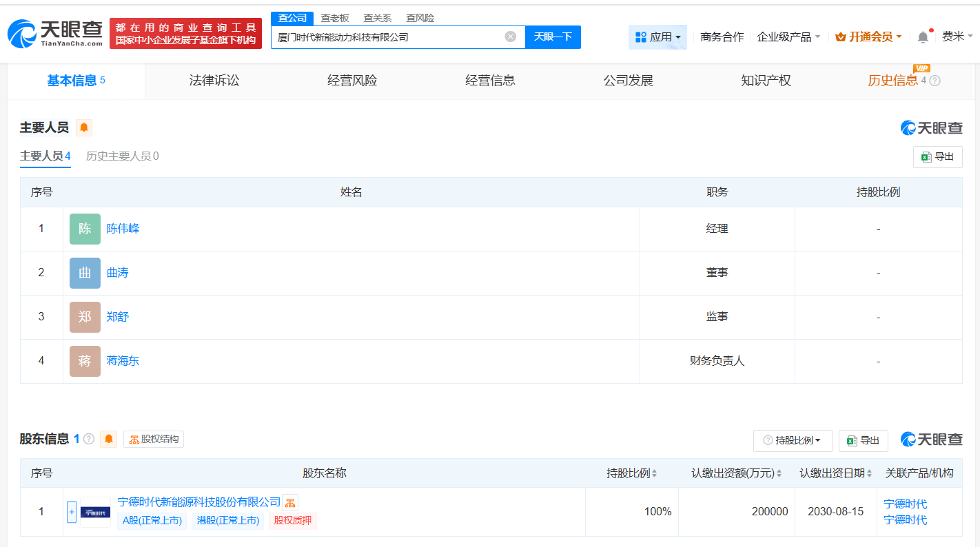Clear the search box with the × icon
This screenshot has width=980, height=547.
point(509,37)
